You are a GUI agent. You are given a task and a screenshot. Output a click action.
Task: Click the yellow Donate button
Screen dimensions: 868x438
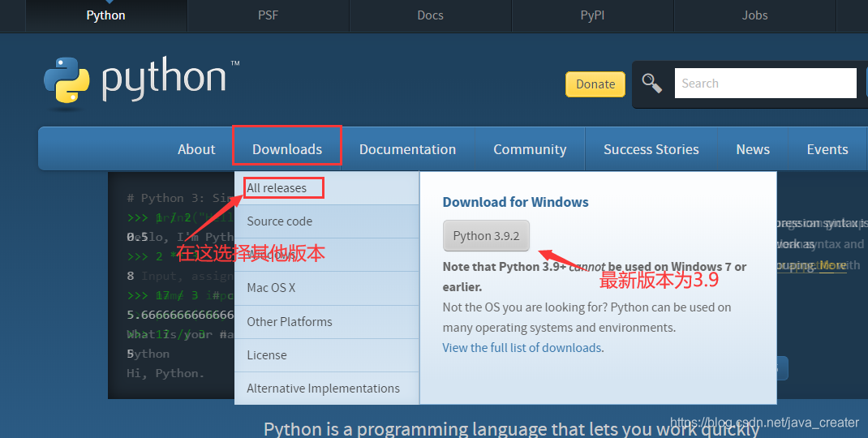click(x=595, y=84)
